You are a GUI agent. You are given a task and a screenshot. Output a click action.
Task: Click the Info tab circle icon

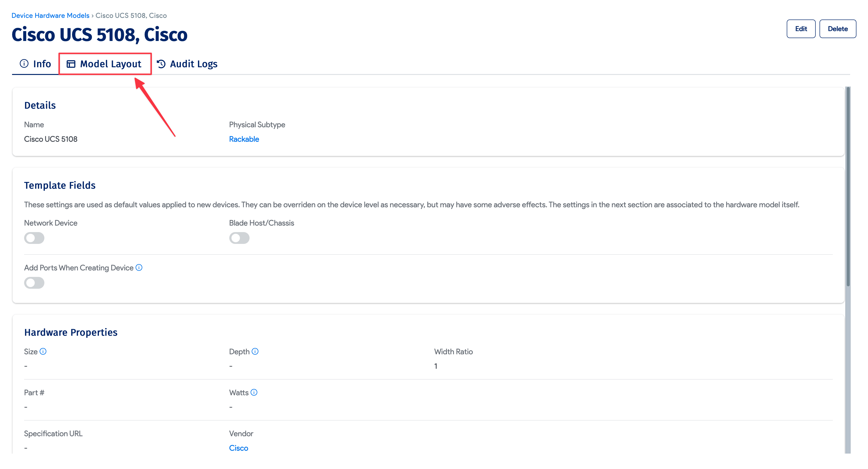(24, 64)
